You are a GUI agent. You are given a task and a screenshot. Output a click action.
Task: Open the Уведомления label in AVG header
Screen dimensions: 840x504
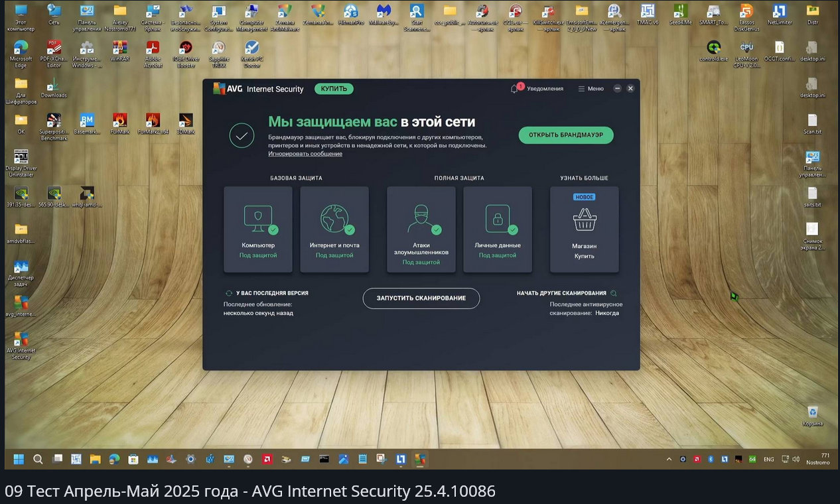(545, 89)
